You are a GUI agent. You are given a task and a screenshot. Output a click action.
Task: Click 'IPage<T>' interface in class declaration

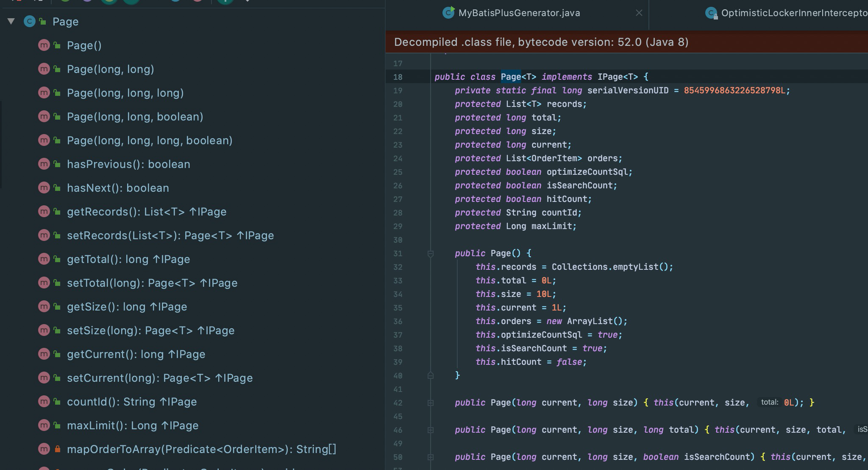click(618, 77)
